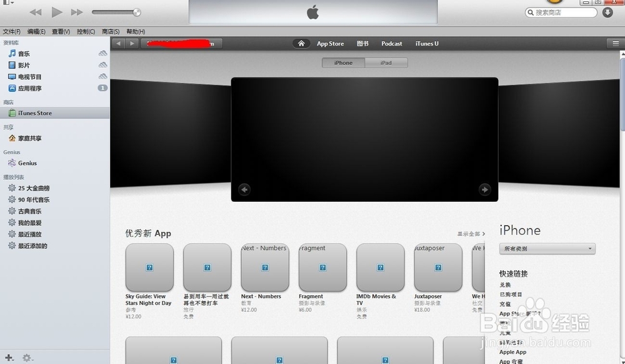Open 家庭共享 in the sidebar
Viewport: 625px width, 364px height.
coord(30,138)
